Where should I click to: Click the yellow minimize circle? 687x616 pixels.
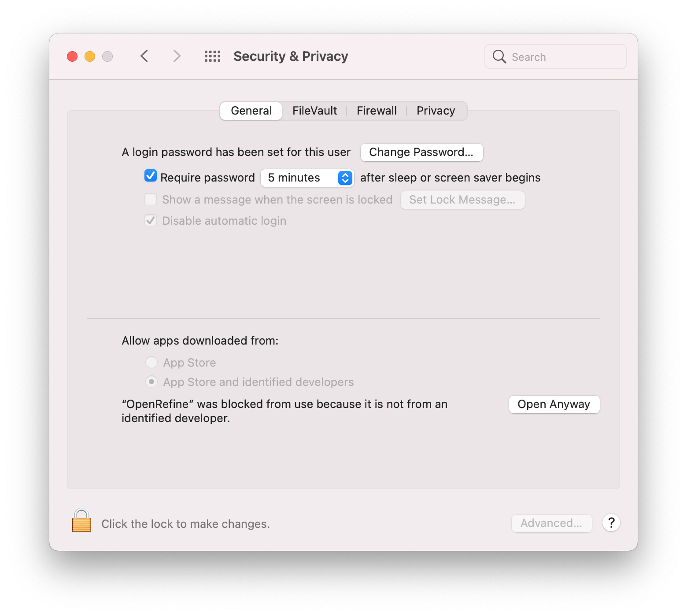pyautogui.click(x=89, y=56)
